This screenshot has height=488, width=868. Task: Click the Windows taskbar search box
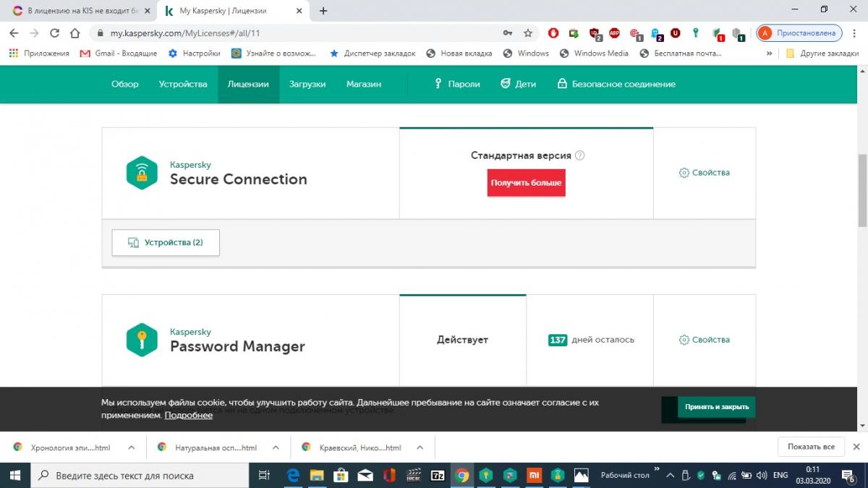click(140, 475)
